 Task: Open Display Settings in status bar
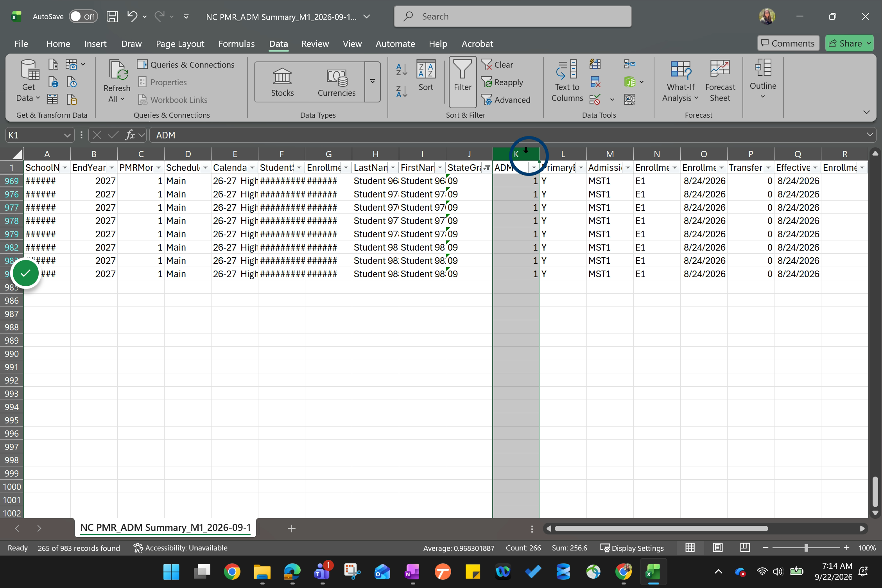point(632,548)
